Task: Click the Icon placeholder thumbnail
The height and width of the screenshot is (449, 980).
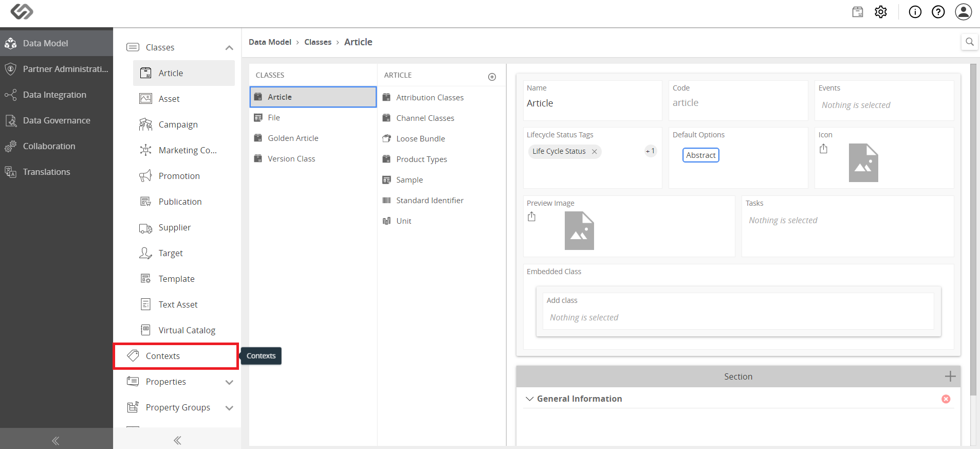Action: tap(863, 163)
